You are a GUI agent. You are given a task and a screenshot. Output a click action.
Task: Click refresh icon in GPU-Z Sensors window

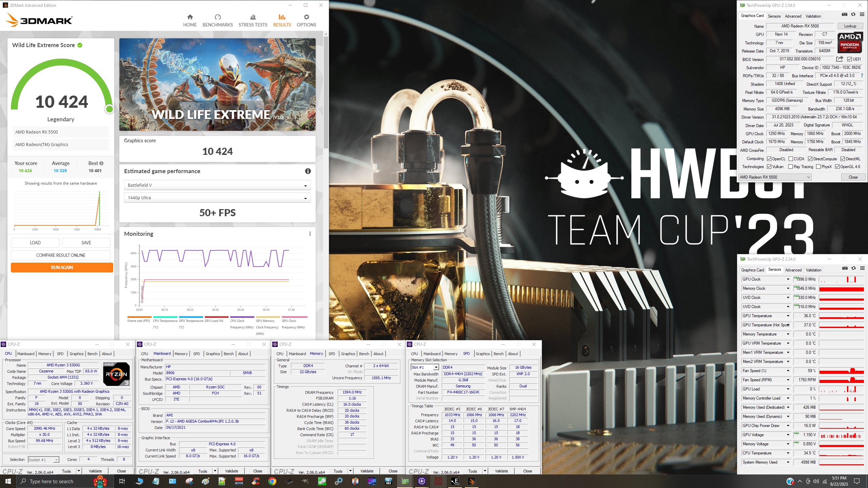tap(854, 268)
